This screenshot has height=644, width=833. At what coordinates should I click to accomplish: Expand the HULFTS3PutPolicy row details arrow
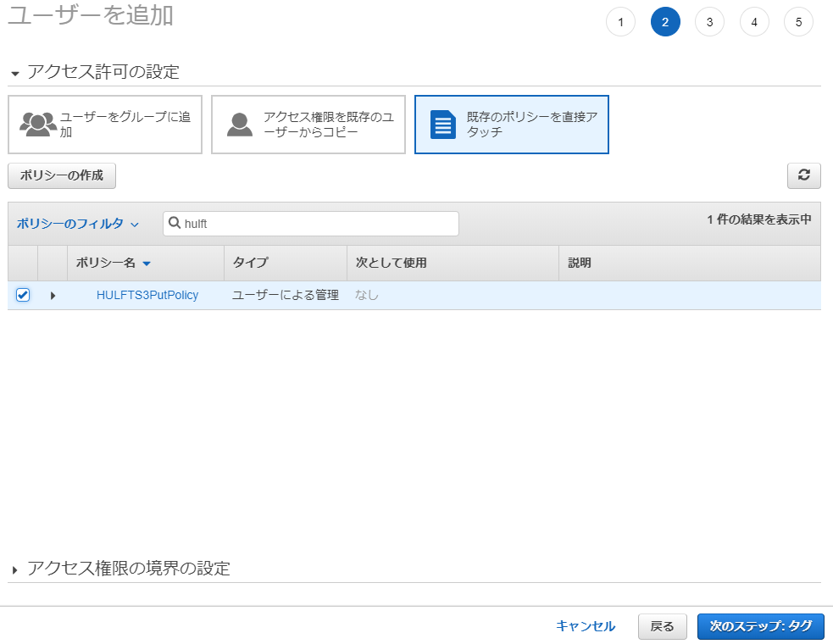point(53,295)
